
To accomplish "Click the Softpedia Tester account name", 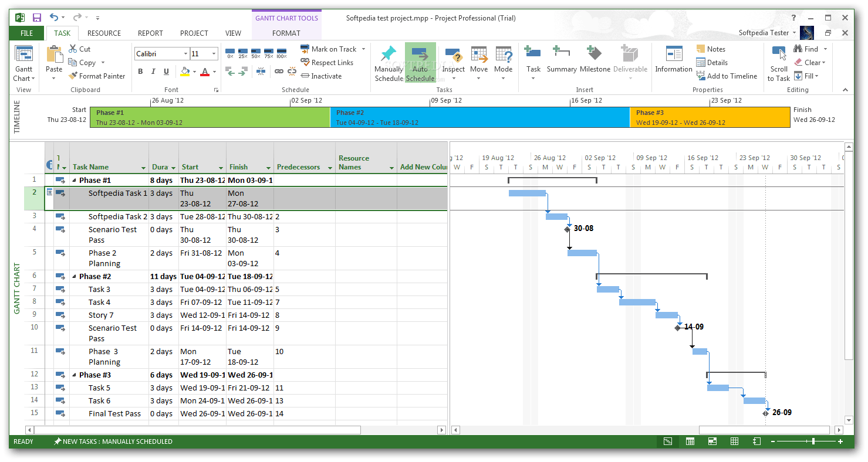I will point(764,33).
